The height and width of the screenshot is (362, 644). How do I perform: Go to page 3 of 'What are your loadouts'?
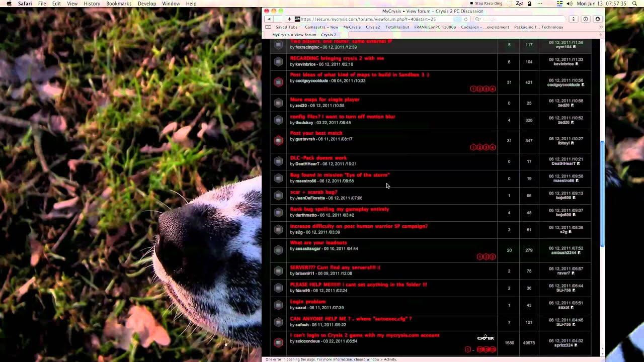pos(493,257)
